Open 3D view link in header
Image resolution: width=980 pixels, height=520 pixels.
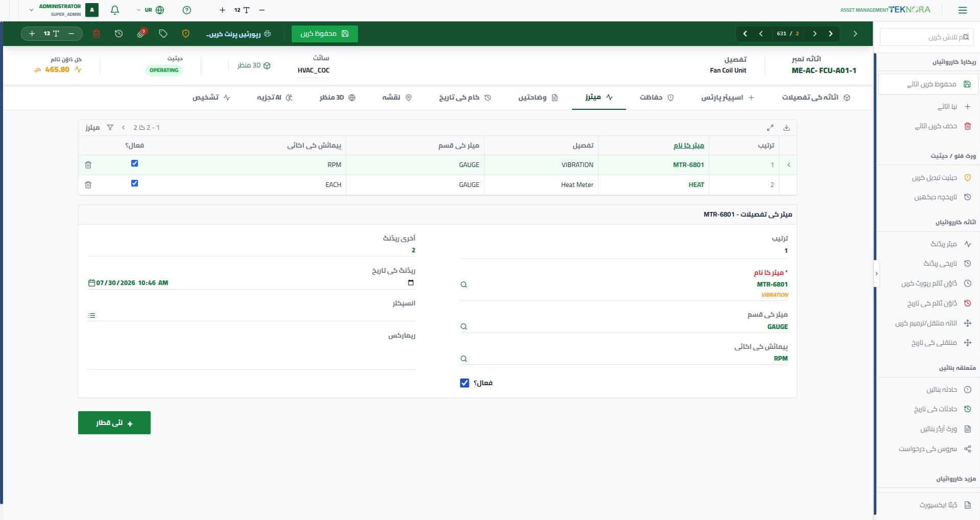254,65
